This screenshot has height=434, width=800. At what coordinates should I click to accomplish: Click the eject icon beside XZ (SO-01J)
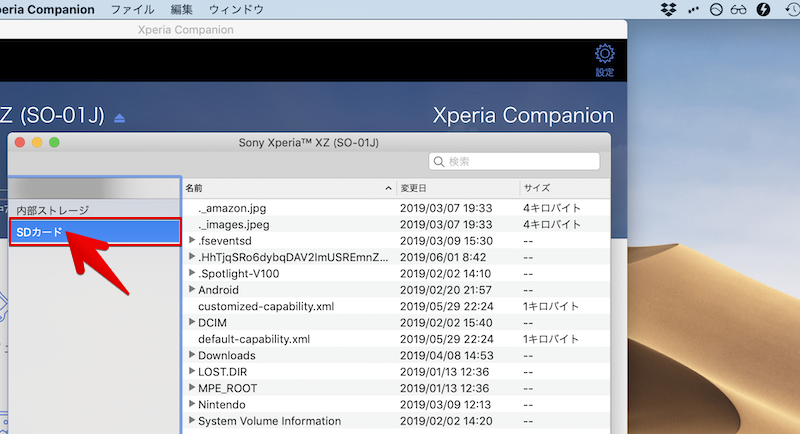click(120, 117)
